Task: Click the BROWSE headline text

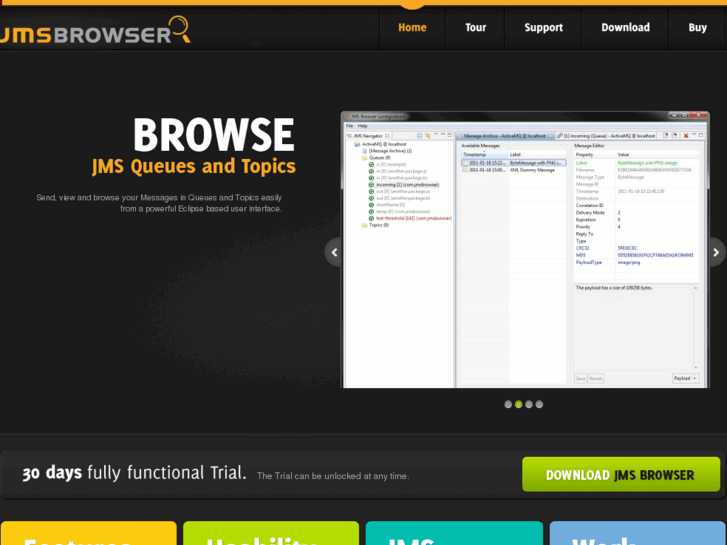Action: click(214, 135)
